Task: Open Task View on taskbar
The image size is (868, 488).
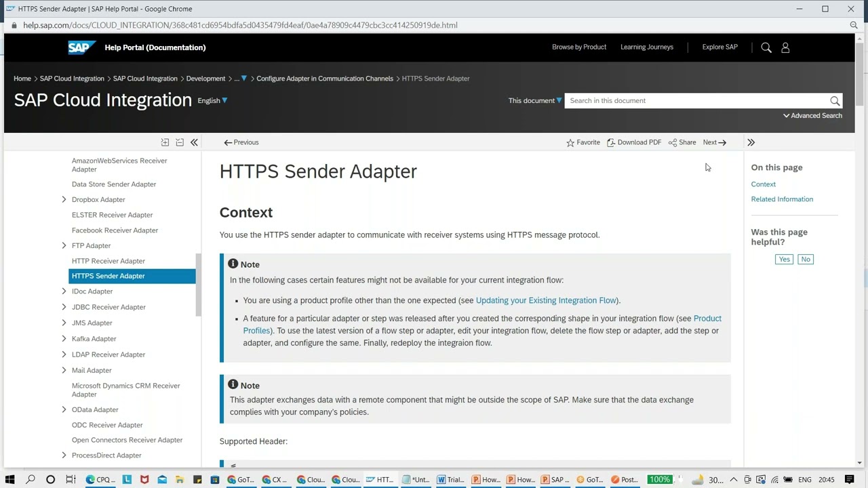Action: [71, 480]
